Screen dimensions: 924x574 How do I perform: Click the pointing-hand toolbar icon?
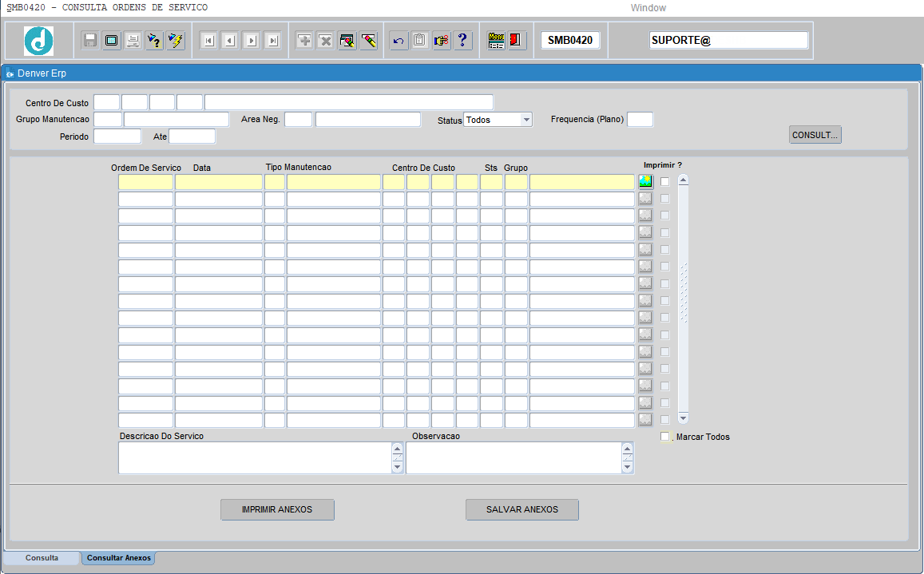442,41
